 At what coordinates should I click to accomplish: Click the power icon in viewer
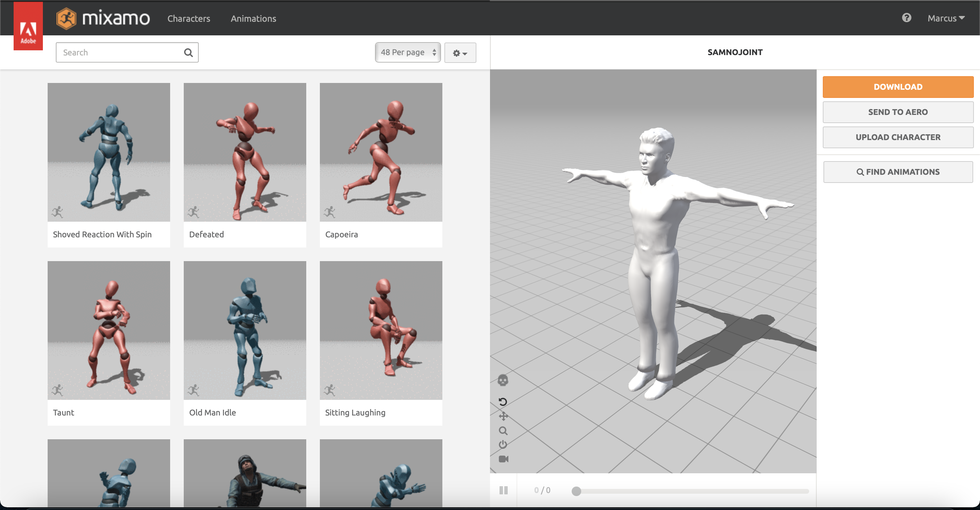(503, 445)
